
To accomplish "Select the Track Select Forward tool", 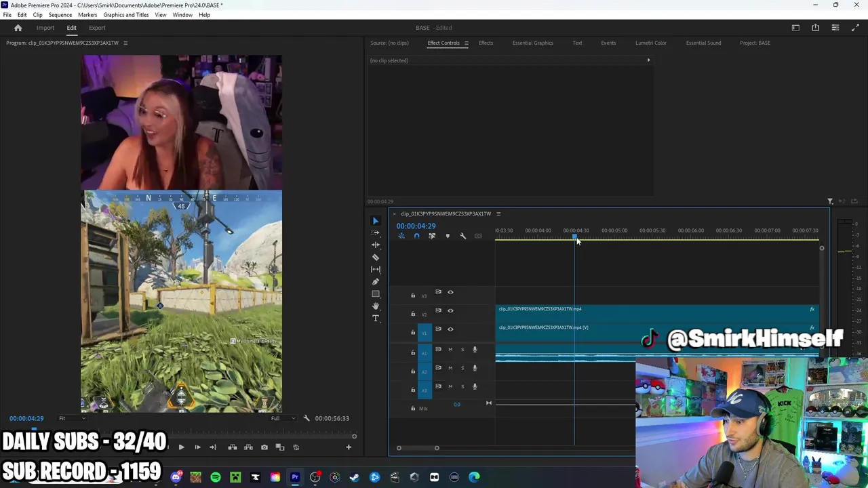I will [x=376, y=232].
